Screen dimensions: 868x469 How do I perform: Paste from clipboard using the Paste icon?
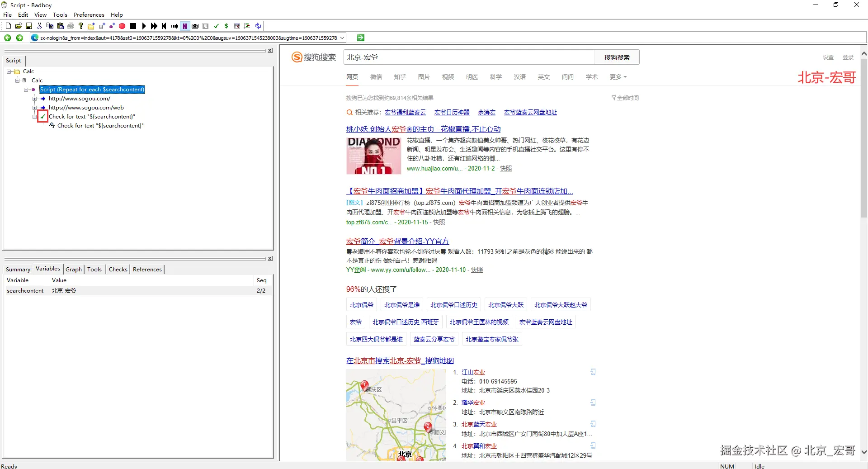(60, 26)
